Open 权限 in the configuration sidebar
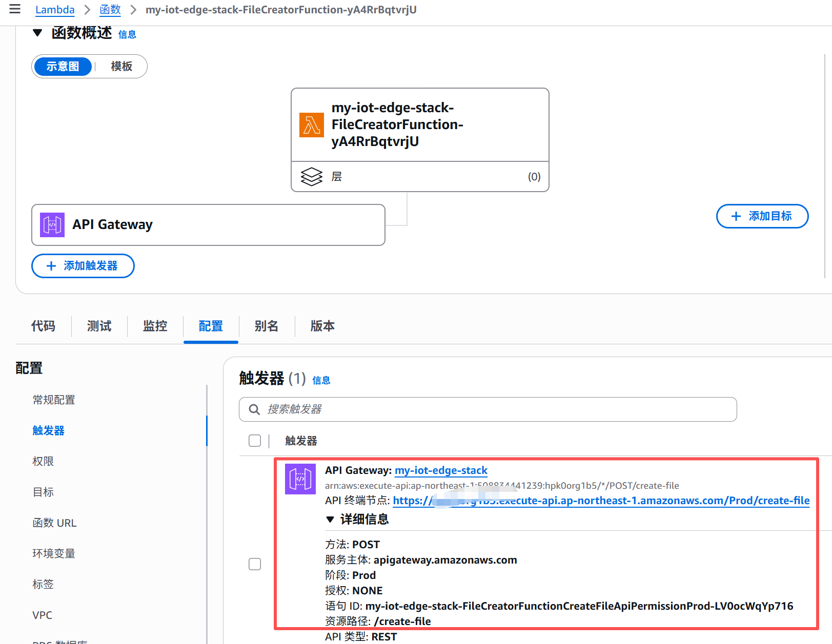Viewport: 832px width, 644px height. (43, 462)
